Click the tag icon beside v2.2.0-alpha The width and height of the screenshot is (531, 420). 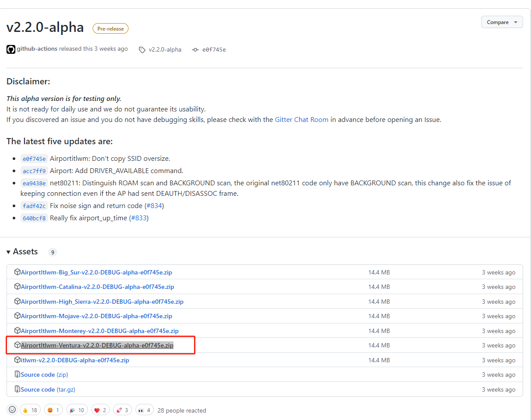[x=142, y=50]
